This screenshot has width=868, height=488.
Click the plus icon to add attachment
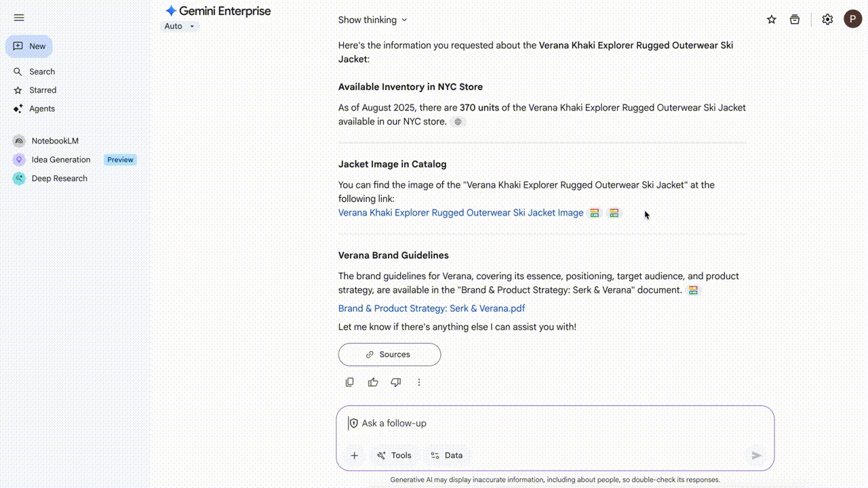pos(354,455)
